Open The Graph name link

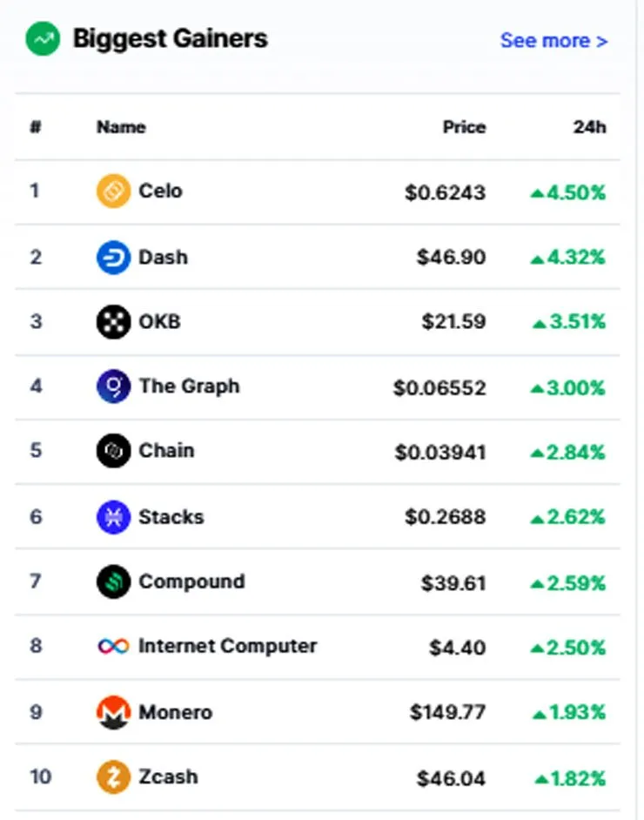(x=189, y=386)
